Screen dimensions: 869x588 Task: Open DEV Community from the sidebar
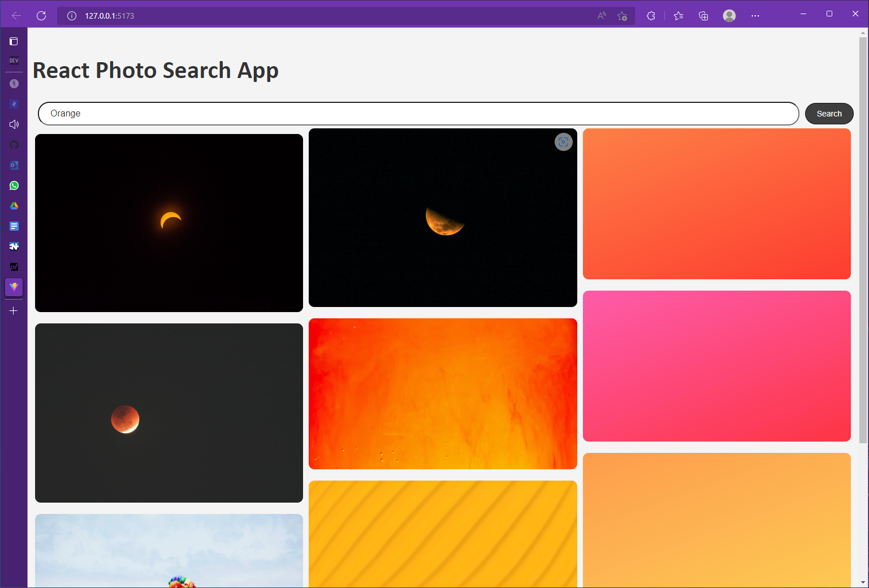pos(14,60)
